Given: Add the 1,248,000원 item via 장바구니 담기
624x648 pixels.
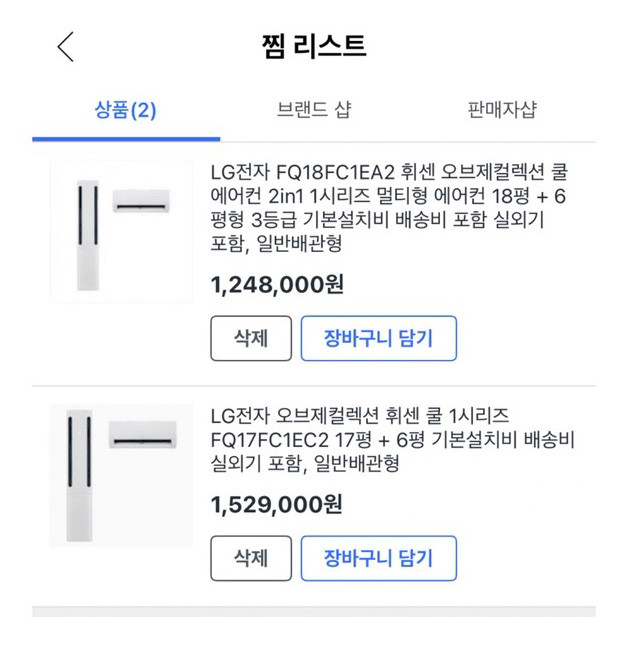Looking at the screenshot, I should pos(378,338).
